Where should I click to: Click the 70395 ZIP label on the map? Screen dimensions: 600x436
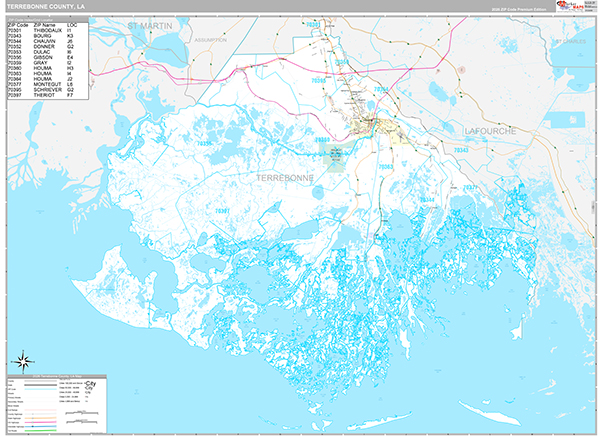(318, 80)
